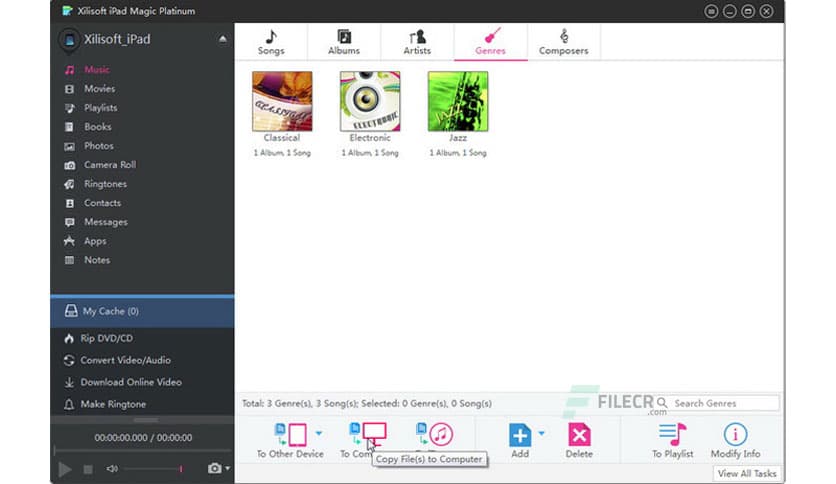Screen dimensions: 836x484
Task: Select Notes in the sidebar
Action: (97, 260)
